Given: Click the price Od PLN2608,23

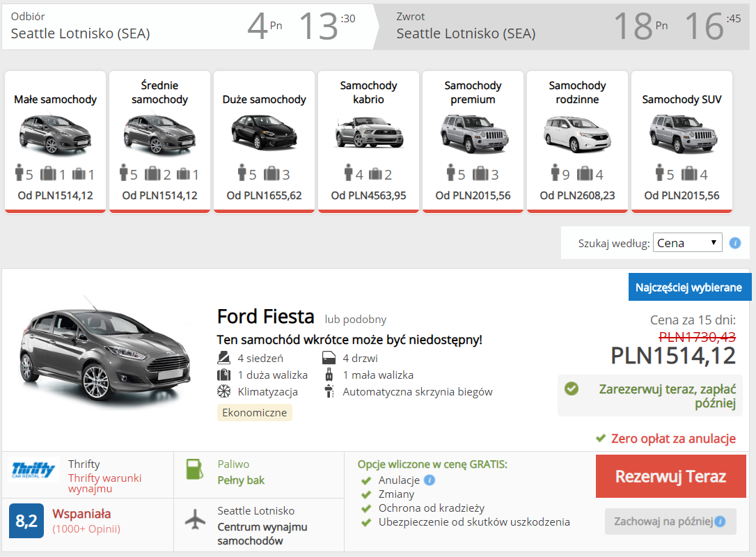Looking at the screenshot, I should click(x=577, y=196).
